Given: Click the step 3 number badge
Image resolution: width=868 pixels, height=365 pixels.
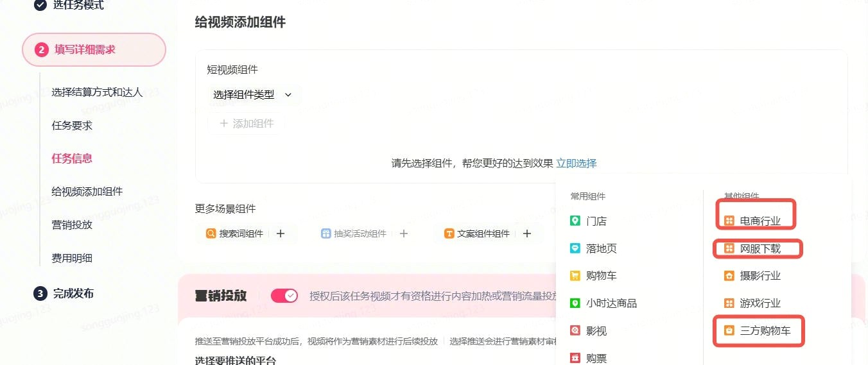Looking at the screenshot, I should [40, 293].
